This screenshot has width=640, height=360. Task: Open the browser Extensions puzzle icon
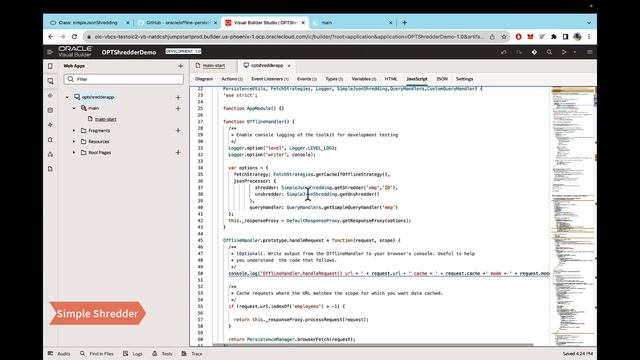coord(553,37)
